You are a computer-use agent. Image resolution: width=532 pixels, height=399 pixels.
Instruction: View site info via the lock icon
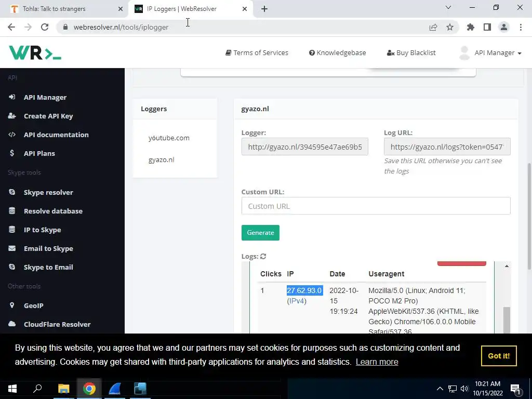point(65,27)
